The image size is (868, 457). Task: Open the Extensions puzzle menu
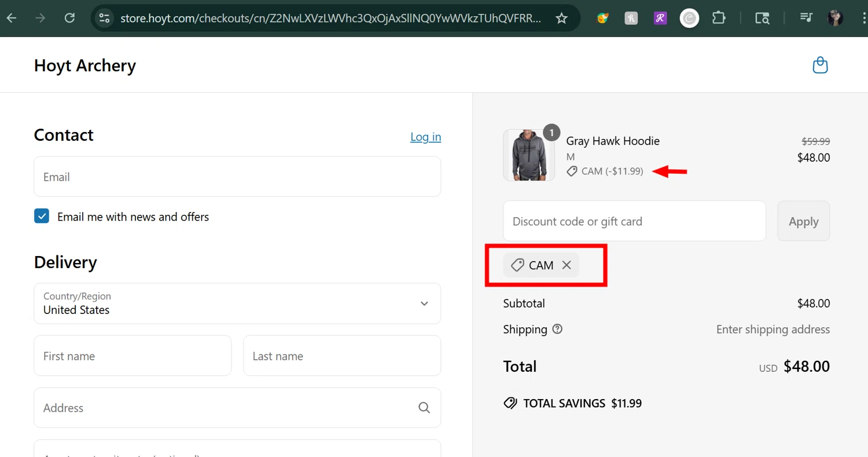(719, 18)
